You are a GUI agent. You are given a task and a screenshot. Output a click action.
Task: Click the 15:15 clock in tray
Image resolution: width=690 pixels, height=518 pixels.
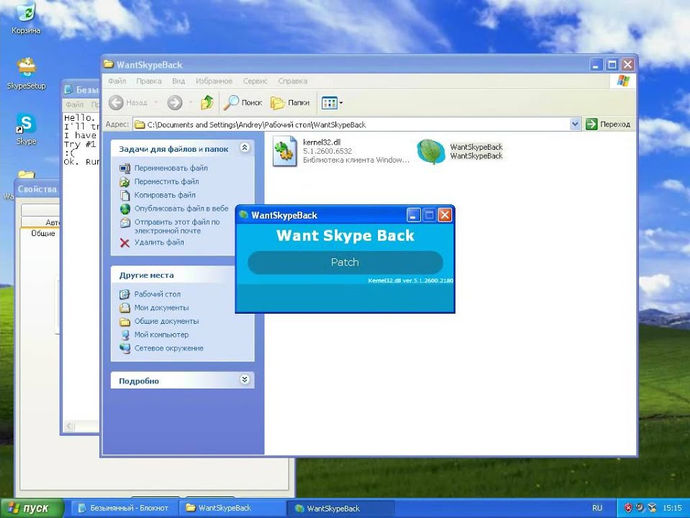pyautogui.click(x=672, y=508)
